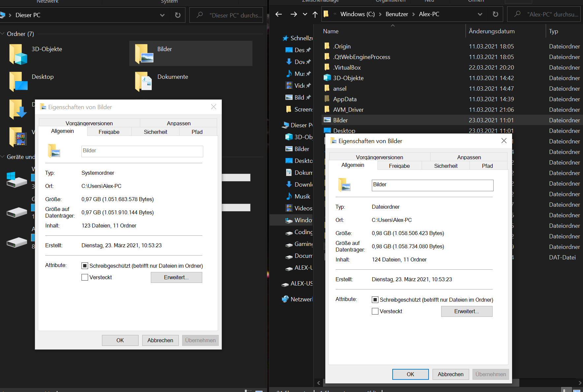This screenshot has width=583, height=392.
Task: Sort file list by Typ column
Action: (564, 31)
